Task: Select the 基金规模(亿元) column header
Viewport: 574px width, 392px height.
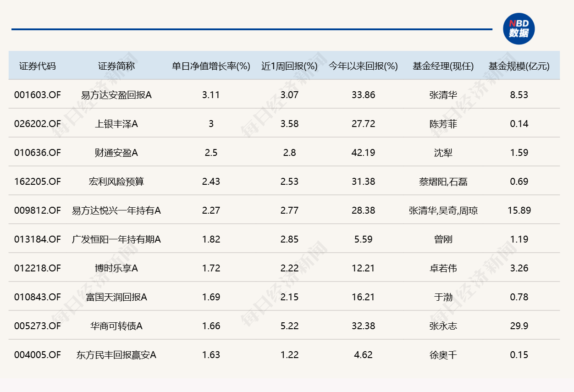Action: coord(519,66)
